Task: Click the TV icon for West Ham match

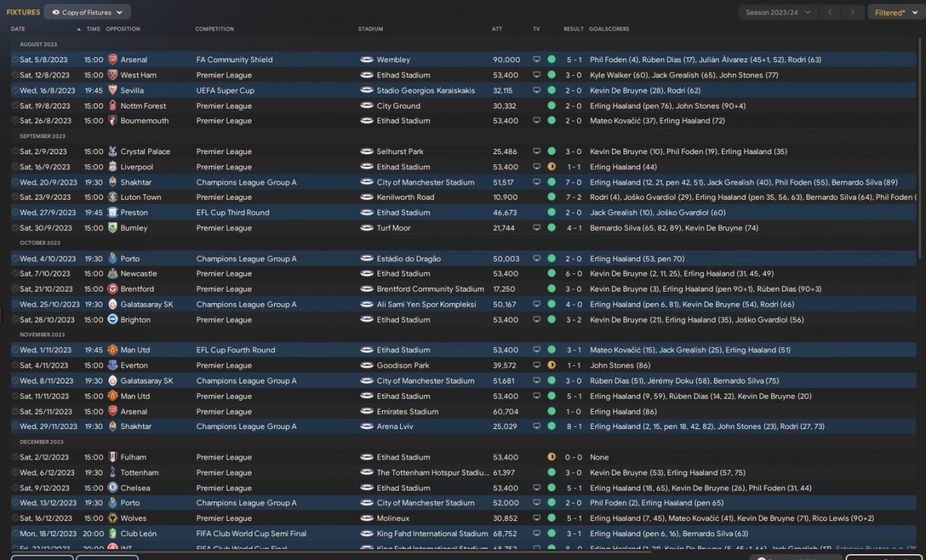Action: coord(537,75)
